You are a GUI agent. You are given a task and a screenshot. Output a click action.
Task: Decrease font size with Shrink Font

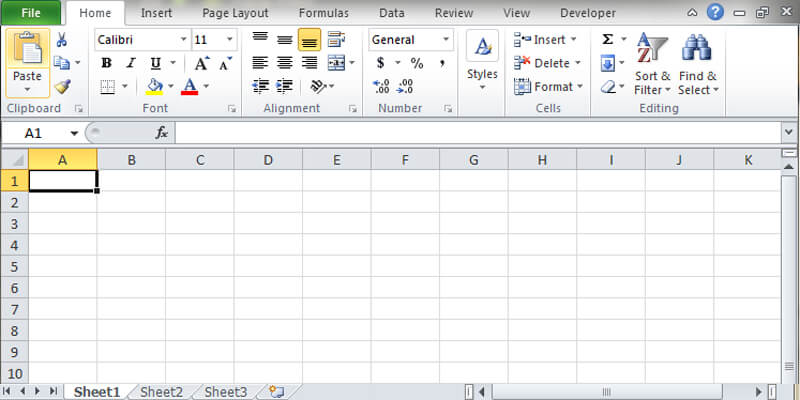tap(225, 63)
